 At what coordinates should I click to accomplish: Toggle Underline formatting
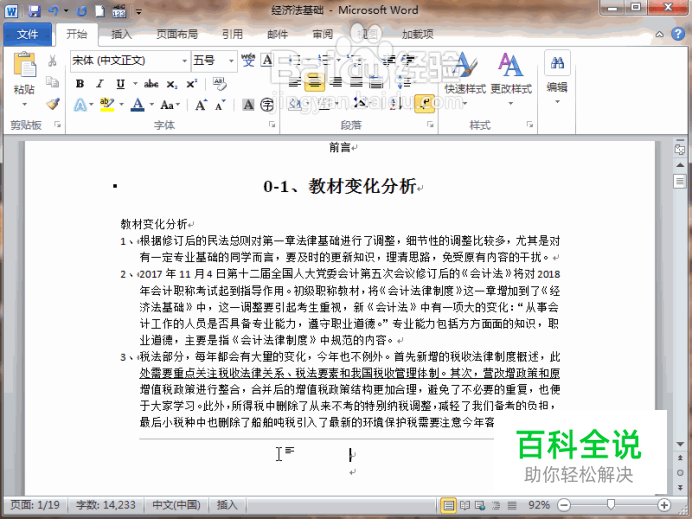(120, 83)
